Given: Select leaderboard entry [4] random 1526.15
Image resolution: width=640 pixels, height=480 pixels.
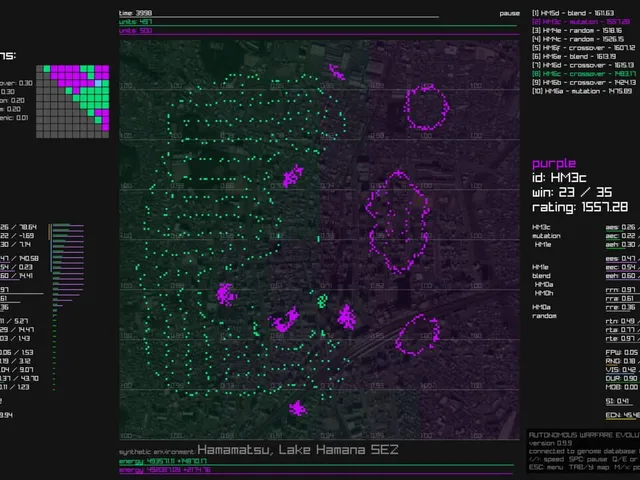Looking at the screenshot, I should tap(578, 39).
